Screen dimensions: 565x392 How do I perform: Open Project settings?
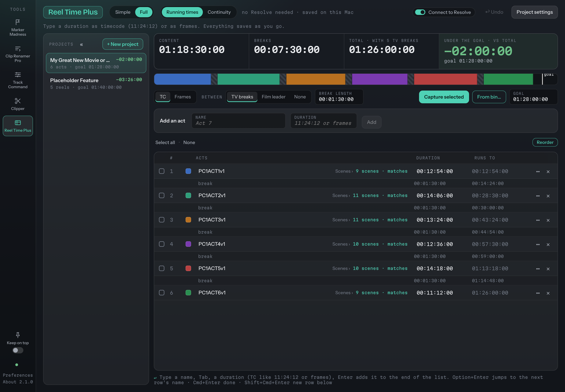click(x=534, y=12)
